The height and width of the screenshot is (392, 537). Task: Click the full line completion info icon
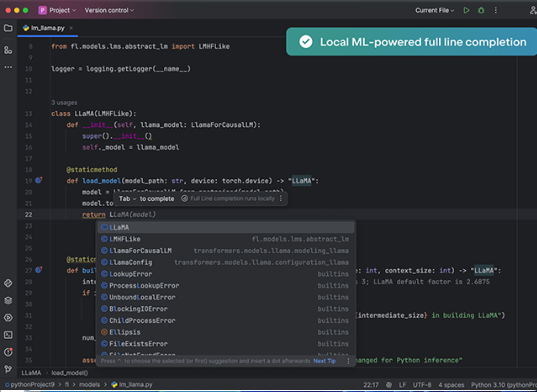coord(184,198)
